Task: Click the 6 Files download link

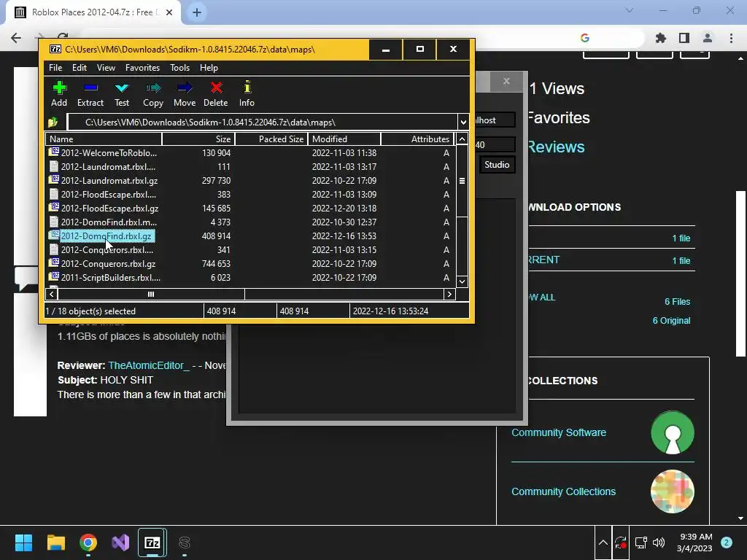Action: pyautogui.click(x=678, y=301)
